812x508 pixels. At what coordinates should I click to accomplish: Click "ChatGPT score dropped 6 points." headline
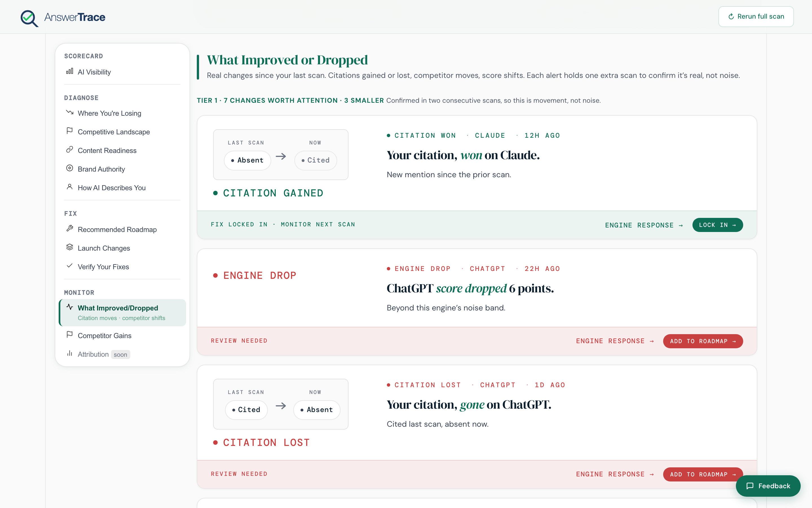tap(470, 288)
